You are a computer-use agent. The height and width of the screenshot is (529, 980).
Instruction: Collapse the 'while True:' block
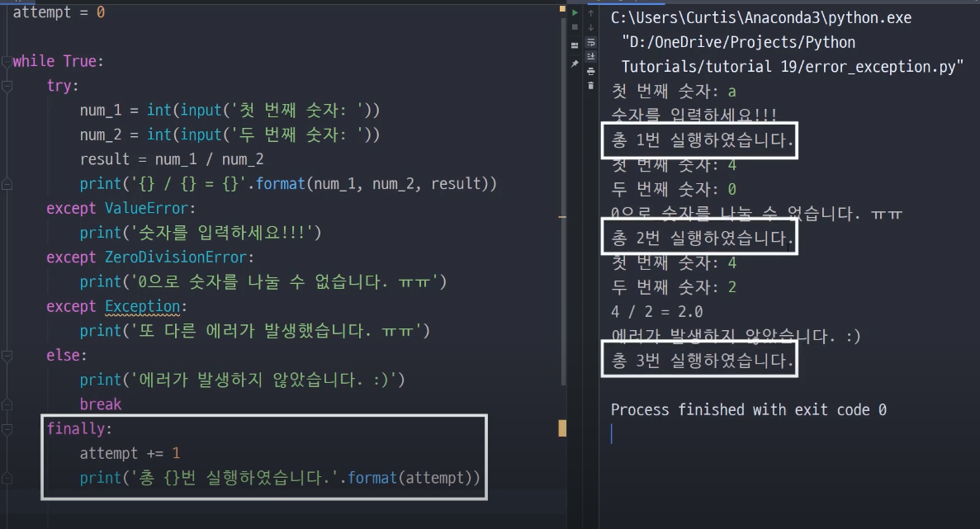(x=7, y=61)
